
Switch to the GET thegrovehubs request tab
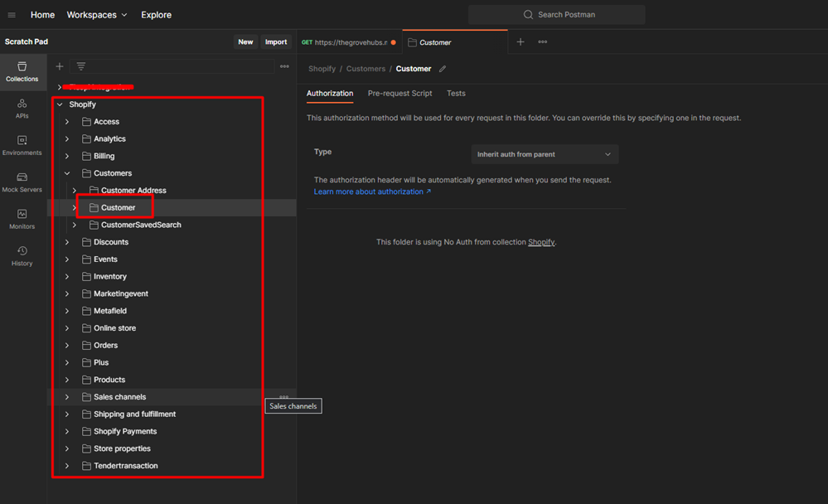(x=349, y=42)
